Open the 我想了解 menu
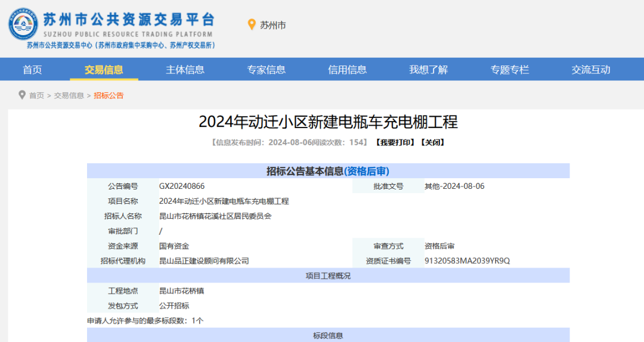Screen dimensions: 644x342 (428, 70)
